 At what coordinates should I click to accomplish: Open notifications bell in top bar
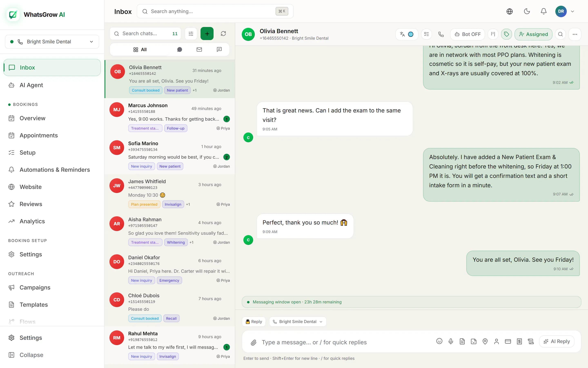[543, 11]
